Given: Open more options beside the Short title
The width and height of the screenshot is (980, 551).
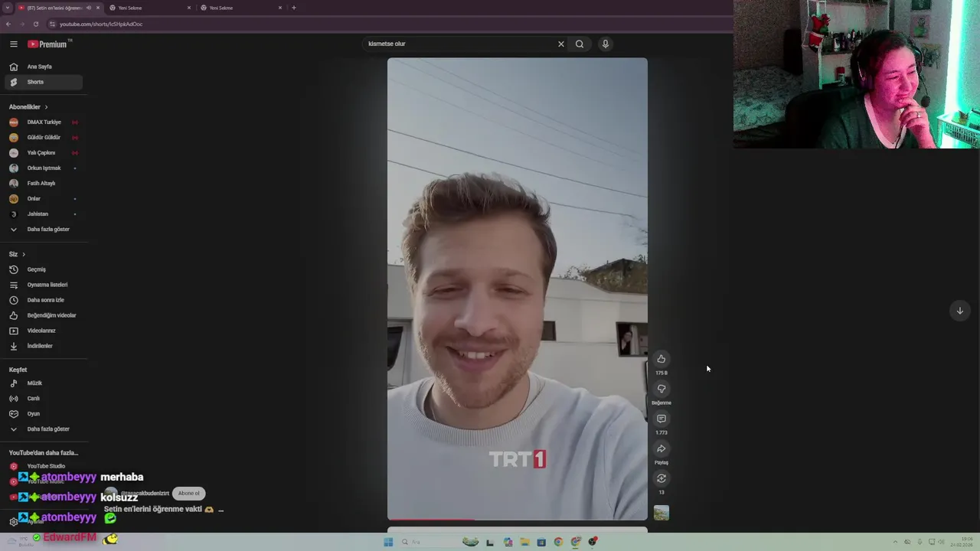Looking at the screenshot, I should (x=220, y=510).
